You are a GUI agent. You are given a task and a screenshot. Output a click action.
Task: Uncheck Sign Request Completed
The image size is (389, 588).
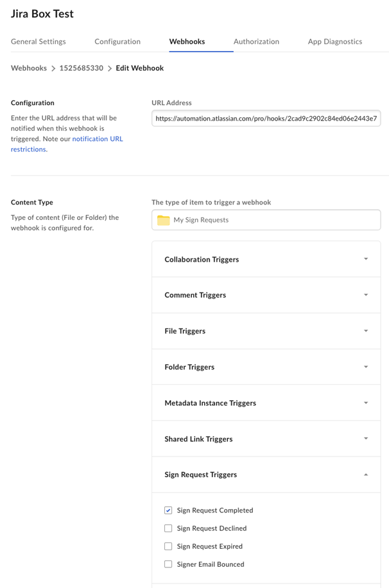pos(168,510)
